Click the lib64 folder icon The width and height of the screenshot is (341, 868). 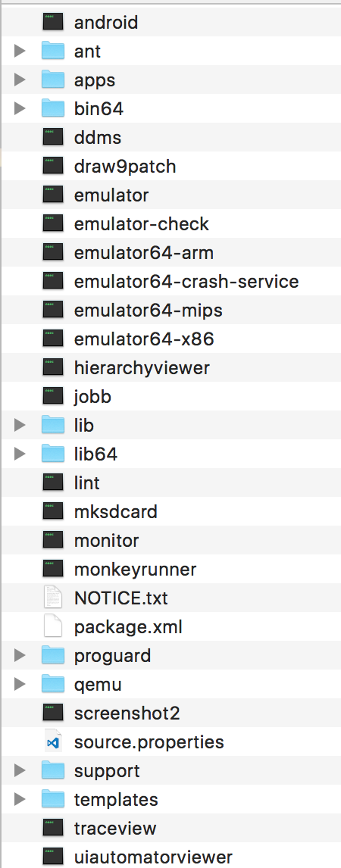tap(53, 454)
